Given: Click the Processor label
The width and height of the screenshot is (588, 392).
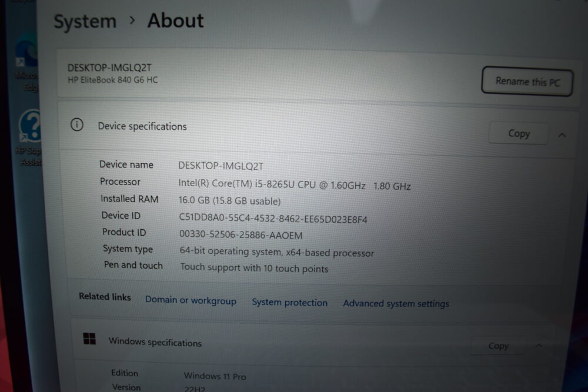Looking at the screenshot, I should click(120, 182).
